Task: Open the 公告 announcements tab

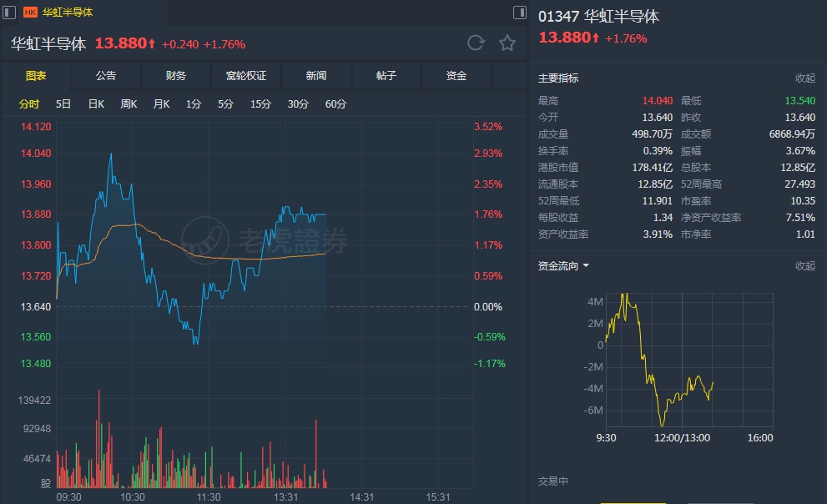Action: coord(106,76)
